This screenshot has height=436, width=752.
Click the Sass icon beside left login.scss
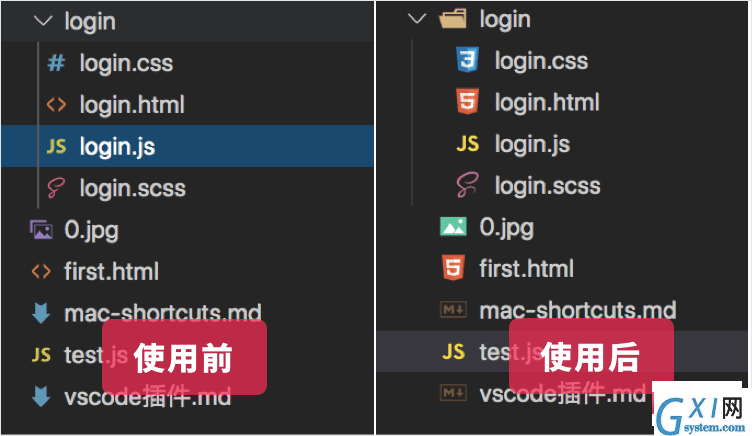click(x=56, y=188)
